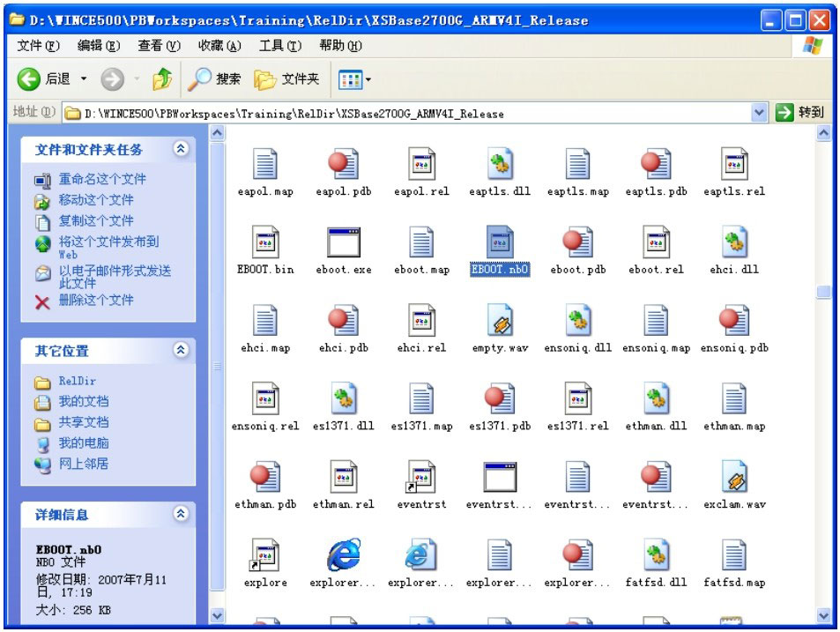
Task: Collapse the 详细信息 panel
Action: tap(181, 514)
